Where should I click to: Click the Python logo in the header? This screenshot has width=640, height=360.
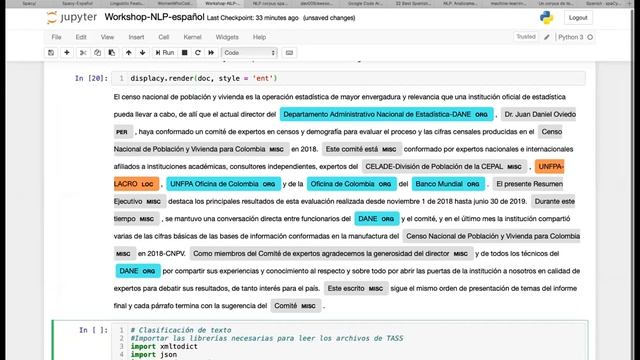pyautogui.click(x=546, y=18)
